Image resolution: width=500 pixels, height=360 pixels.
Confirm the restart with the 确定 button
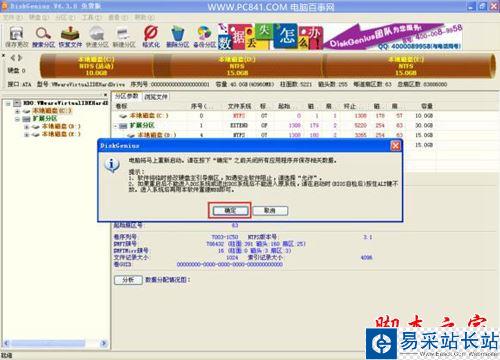(230, 210)
